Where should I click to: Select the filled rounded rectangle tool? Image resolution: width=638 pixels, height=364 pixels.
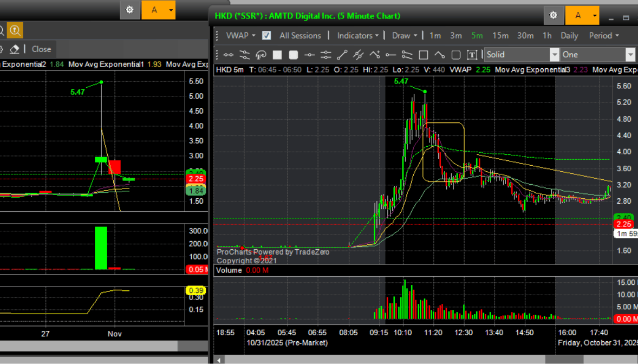point(294,55)
